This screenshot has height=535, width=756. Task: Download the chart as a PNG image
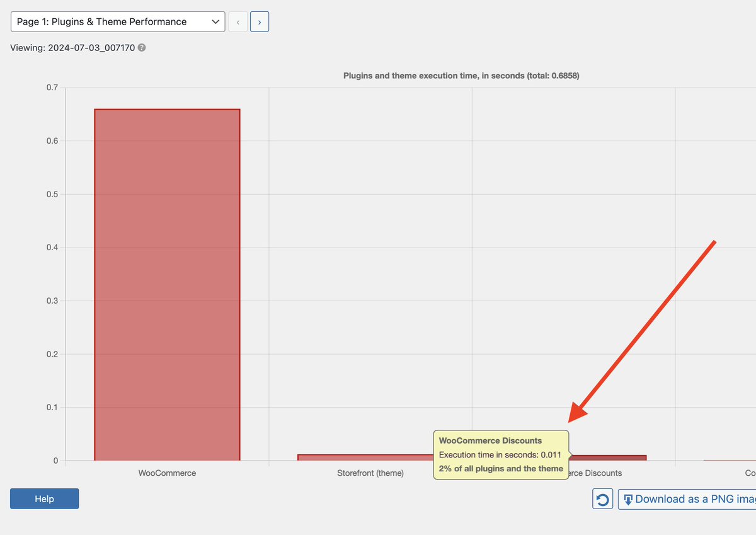(687, 499)
